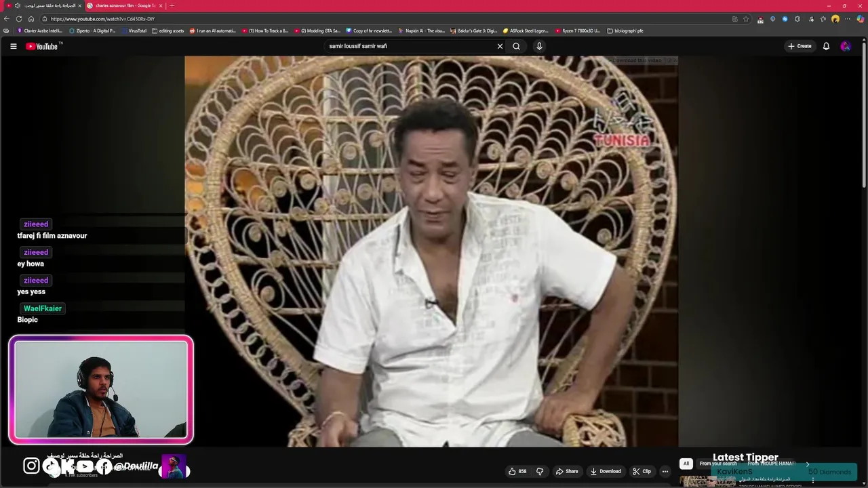
Task: Click the 'Biopic' chat message
Action: 27,320
